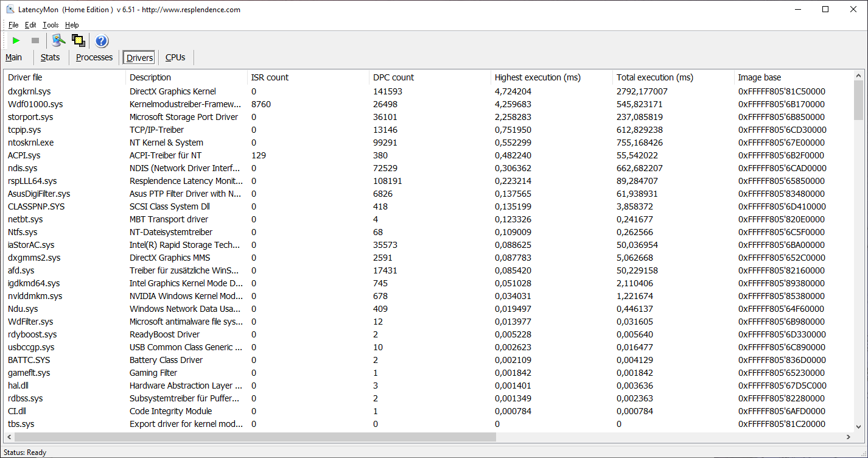Screen dimensions: 868x458
Task: Select the Ntfs.sys driver row
Action: (429, 232)
